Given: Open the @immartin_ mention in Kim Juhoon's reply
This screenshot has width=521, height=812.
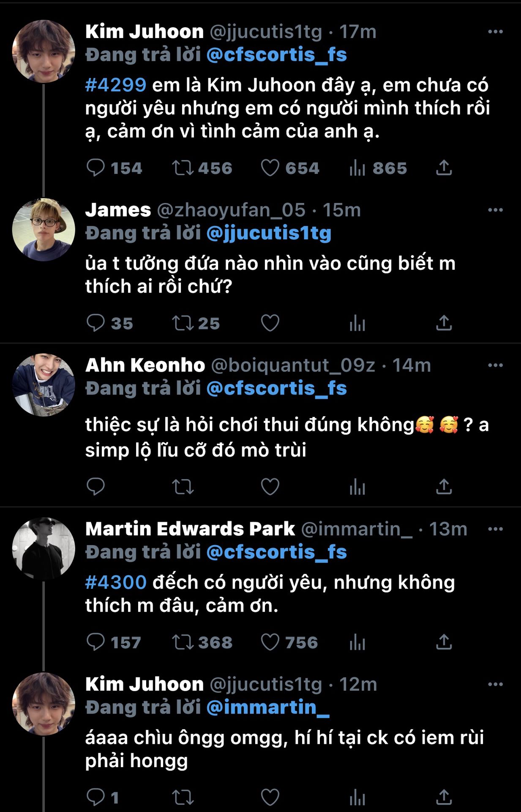Looking at the screenshot, I should (268, 707).
